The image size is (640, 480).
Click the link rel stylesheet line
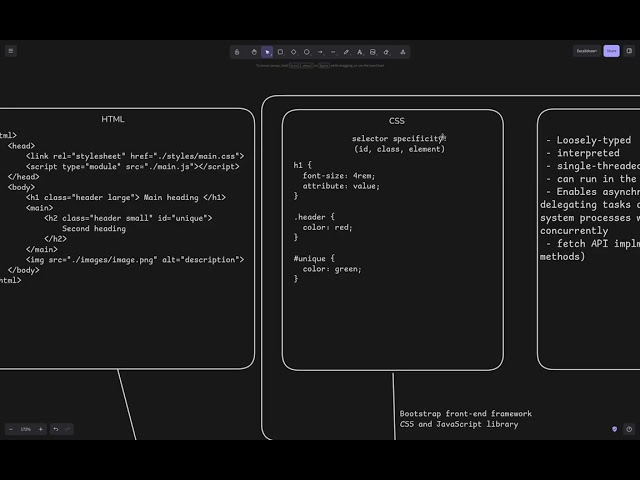[x=135, y=156]
